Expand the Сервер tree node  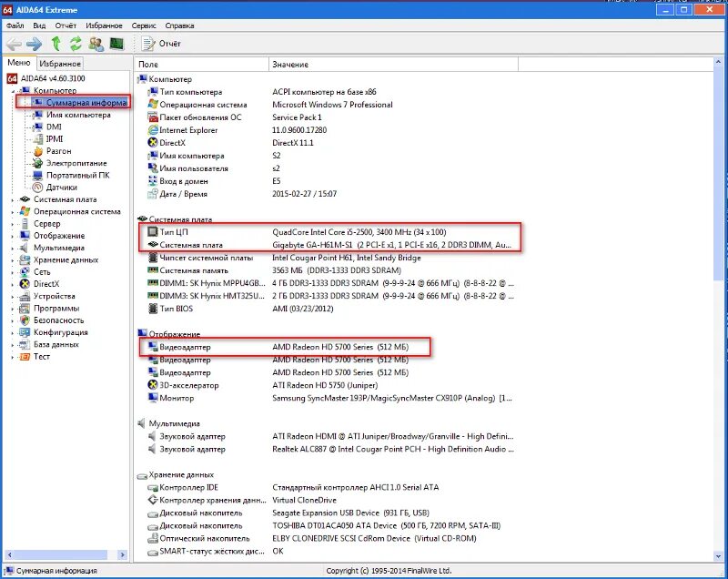(13, 224)
